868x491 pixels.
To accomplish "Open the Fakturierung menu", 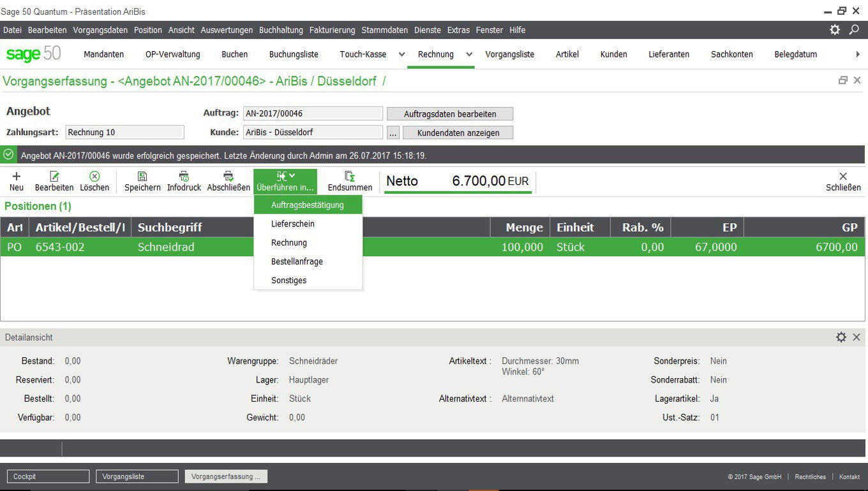I will point(332,30).
